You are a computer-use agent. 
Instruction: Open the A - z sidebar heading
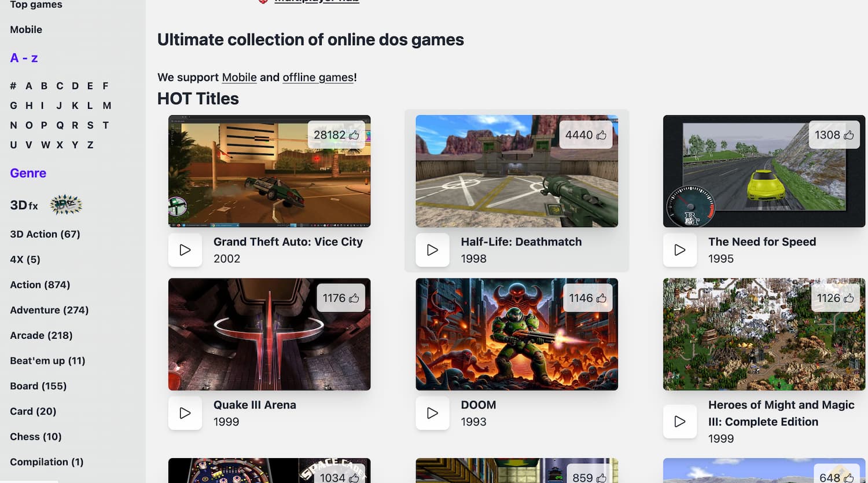[24, 58]
